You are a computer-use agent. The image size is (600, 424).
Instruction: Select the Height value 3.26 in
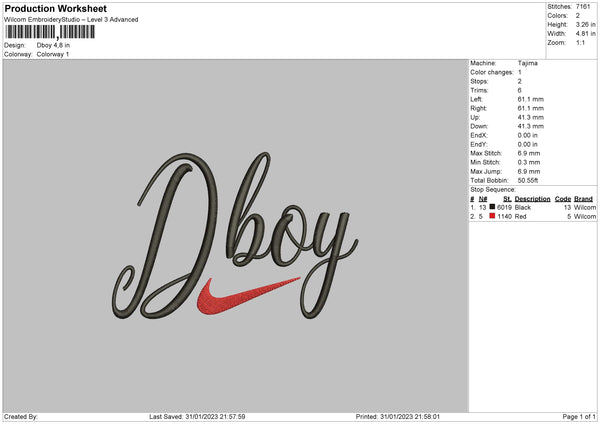click(x=585, y=24)
